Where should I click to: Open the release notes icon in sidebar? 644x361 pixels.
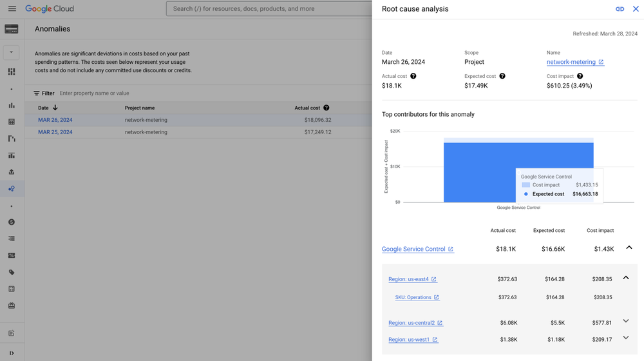coord(12,333)
